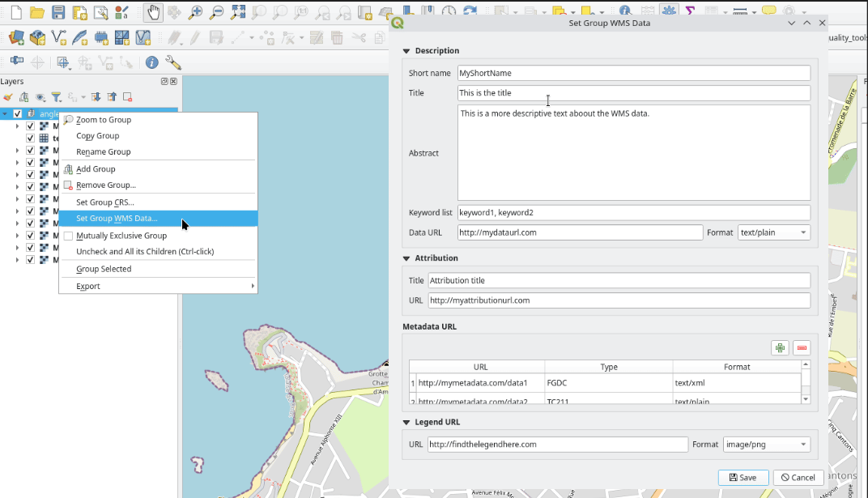The width and height of the screenshot is (868, 498).
Task: Remove metadata URL row with red minus icon
Action: [802, 347]
